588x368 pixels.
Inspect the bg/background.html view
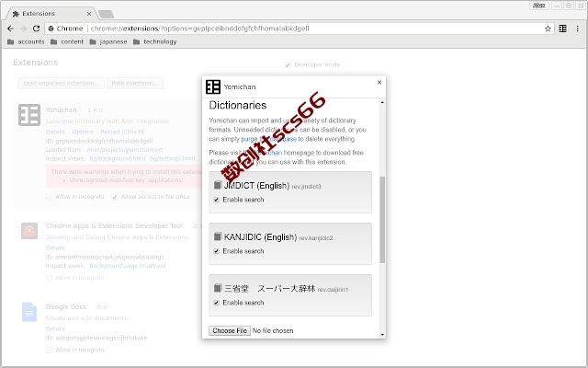tap(118, 159)
